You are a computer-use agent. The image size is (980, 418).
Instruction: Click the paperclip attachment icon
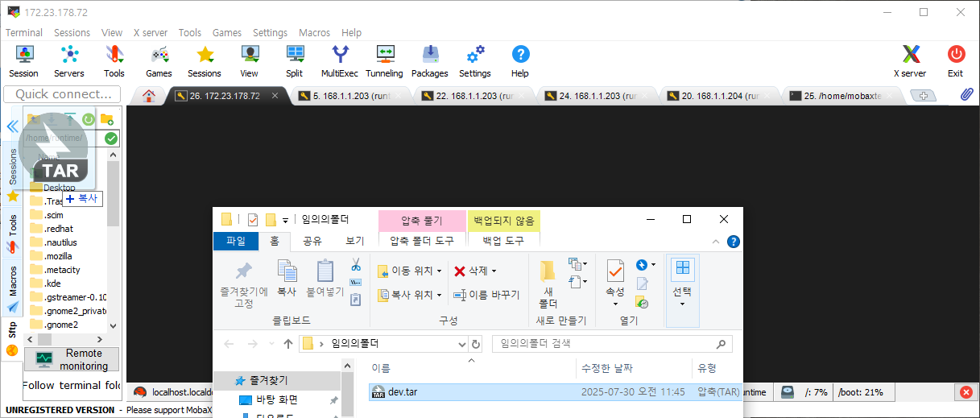point(966,95)
